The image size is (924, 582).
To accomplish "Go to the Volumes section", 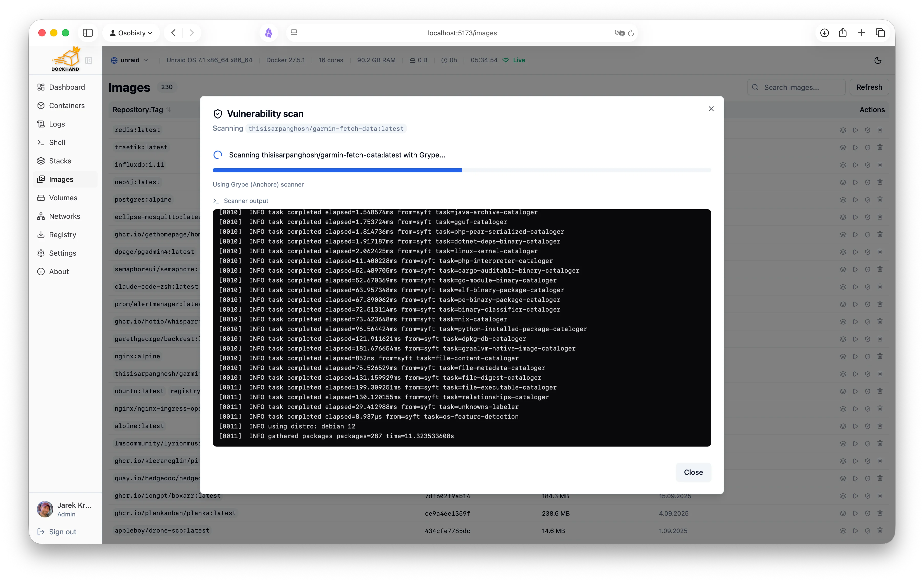I will 62,198.
